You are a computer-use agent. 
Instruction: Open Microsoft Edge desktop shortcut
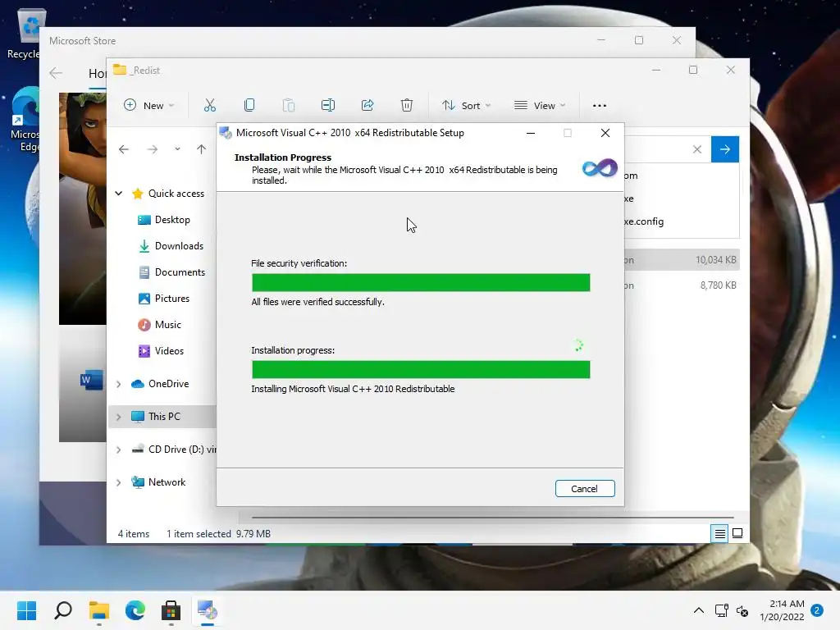click(x=25, y=121)
